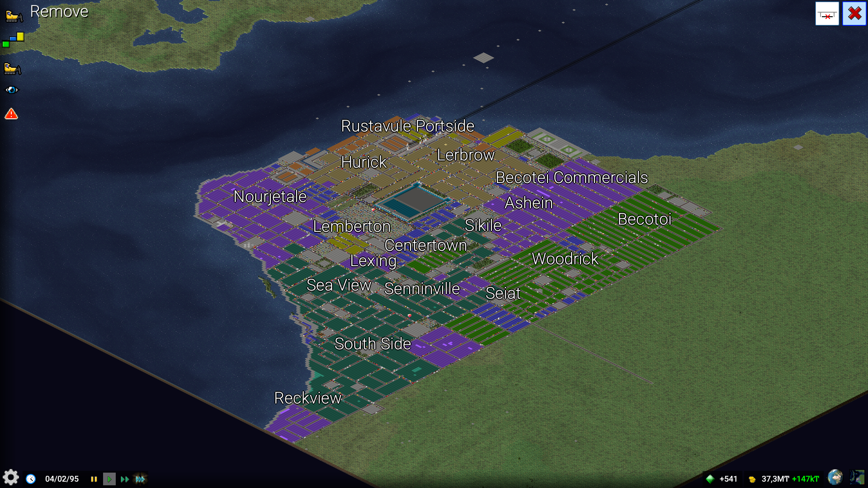The width and height of the screenshot is (868, 488).
Task: Click the Nourjetale district label
Action: [x=270, y=197]
